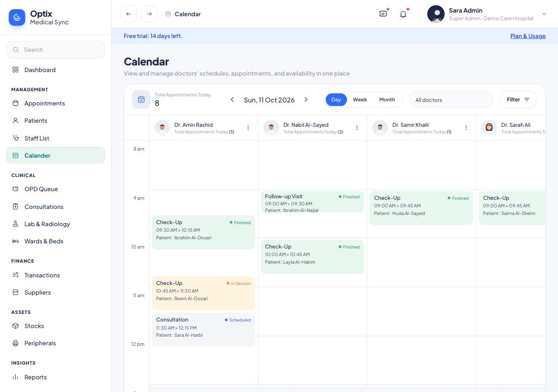Open Consultations in the sidebar
558x392 pixels.
tap(55, 207)
